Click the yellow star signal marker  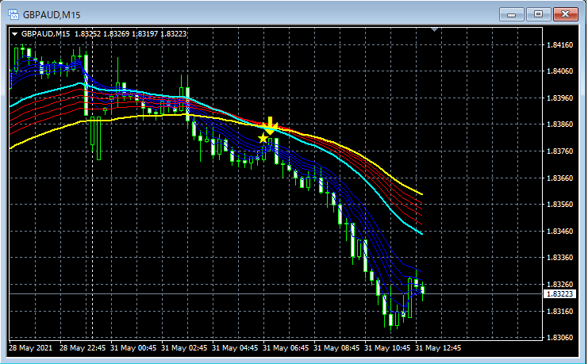(x=263, y=138)
